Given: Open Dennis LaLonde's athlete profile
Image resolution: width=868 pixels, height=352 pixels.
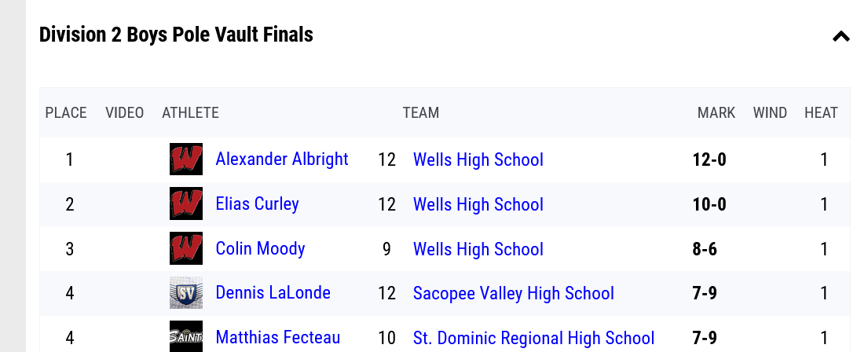Looking at the screenshot, I should tap(273, 294).
